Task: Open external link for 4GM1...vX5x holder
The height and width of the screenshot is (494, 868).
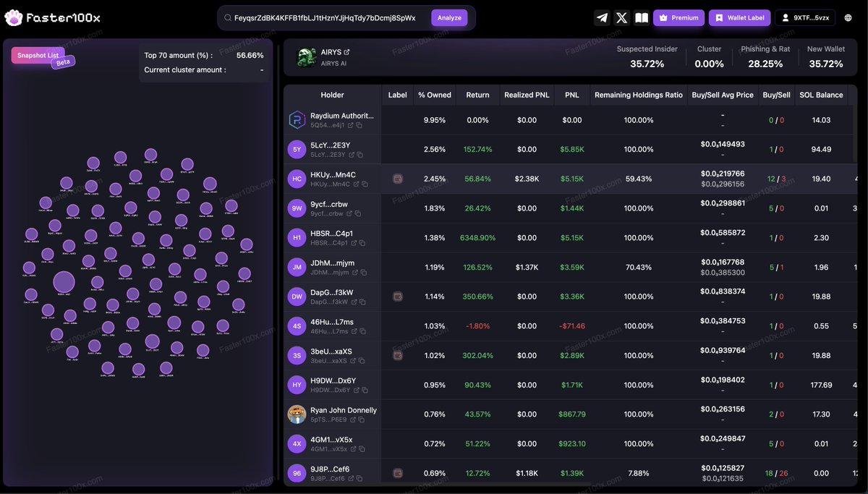Action: tap(352, 449)
